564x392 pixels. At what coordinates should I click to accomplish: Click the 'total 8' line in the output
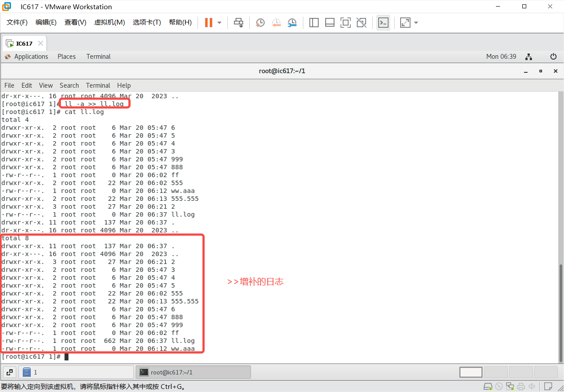(x=15, y=238)
